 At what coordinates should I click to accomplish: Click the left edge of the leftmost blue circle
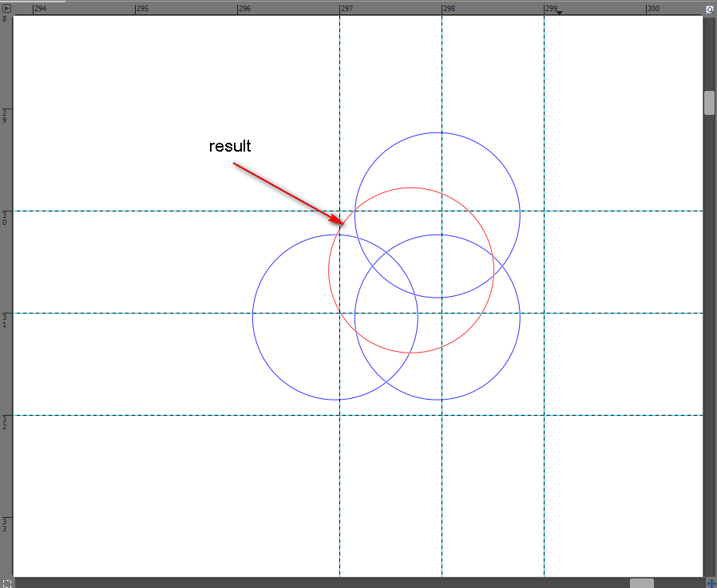[253, 317]
